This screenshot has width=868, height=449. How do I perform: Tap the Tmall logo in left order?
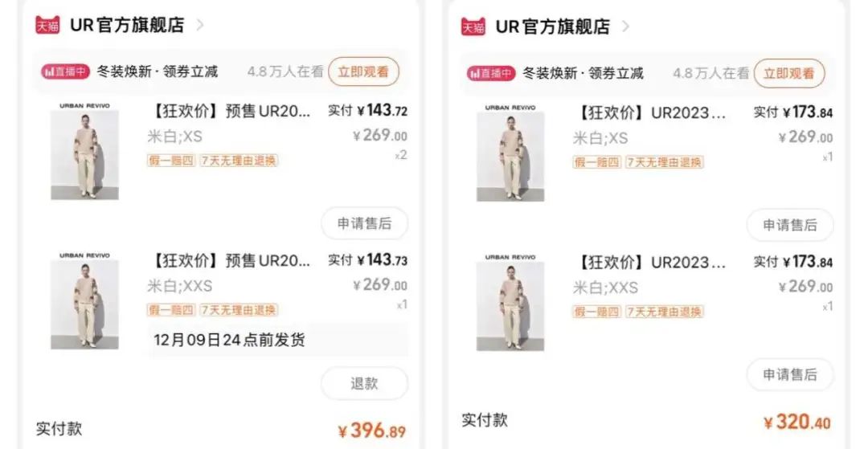point(47,25)
